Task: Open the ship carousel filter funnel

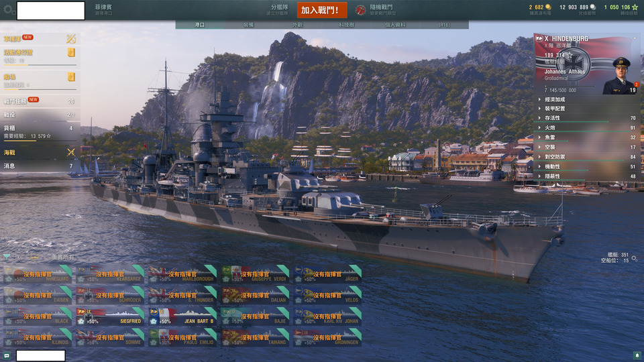Action: tap(7, 257)
